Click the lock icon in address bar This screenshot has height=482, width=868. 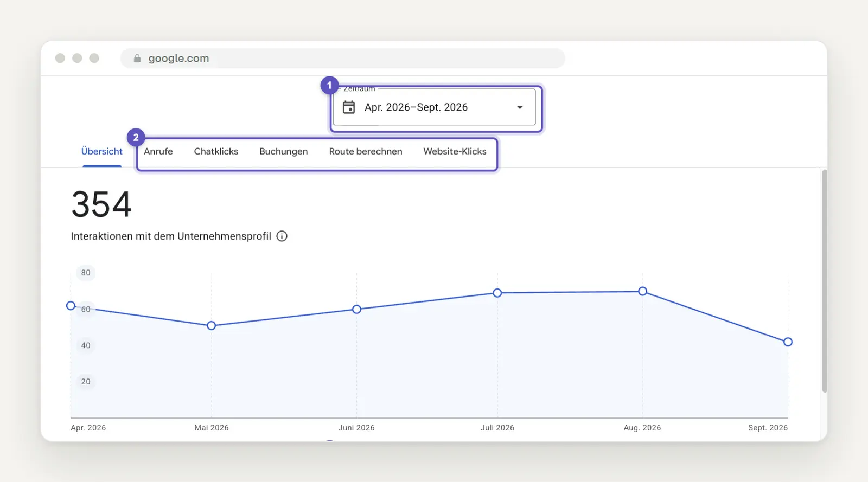[137, 58]
